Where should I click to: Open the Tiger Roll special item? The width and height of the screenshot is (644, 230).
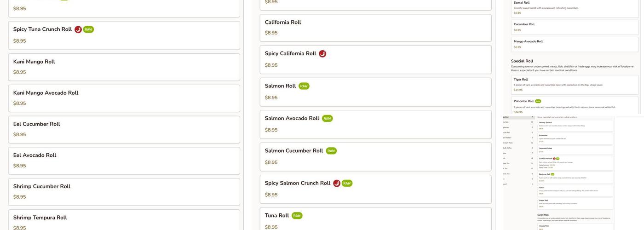pyautogui.click(x=575, y=85)
